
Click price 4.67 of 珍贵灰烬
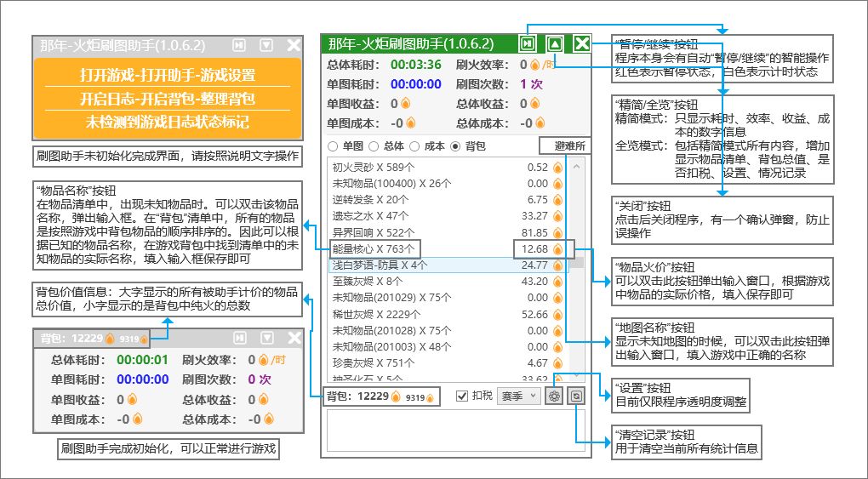[x=538, y=363]
